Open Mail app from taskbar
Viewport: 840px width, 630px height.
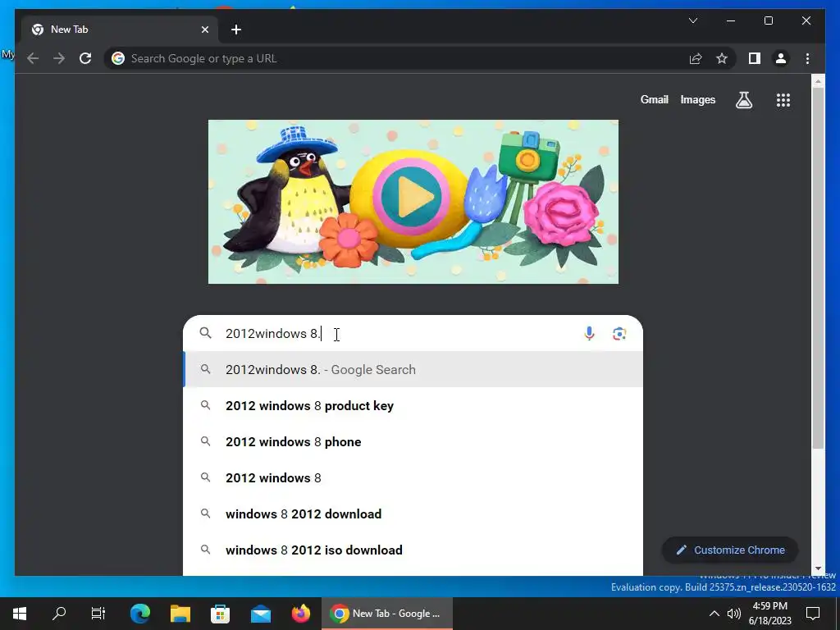[x=261, y=614]
